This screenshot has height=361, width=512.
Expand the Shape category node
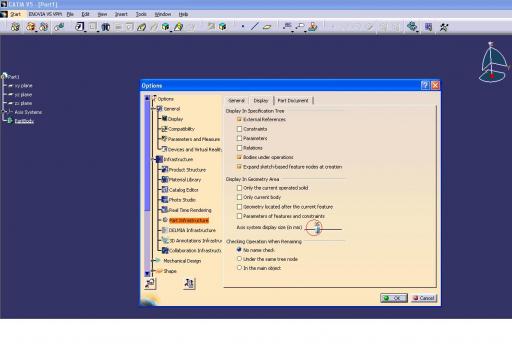pos(153,271)
